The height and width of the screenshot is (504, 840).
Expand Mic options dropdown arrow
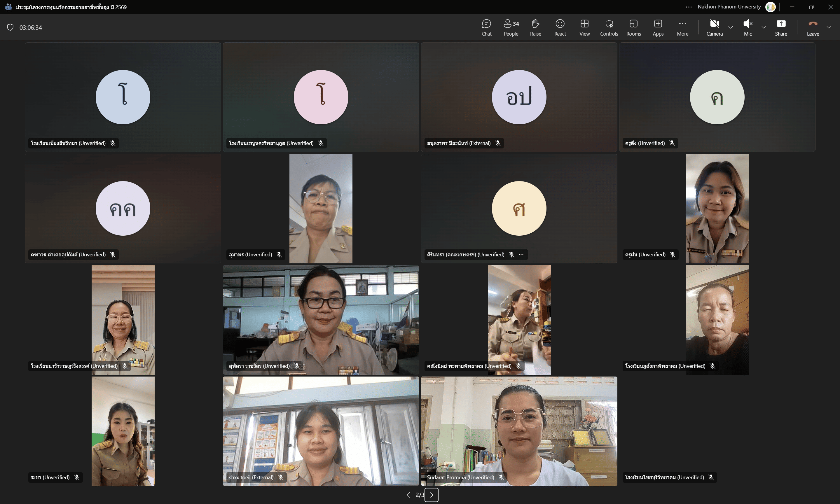(x=764, y=27)
